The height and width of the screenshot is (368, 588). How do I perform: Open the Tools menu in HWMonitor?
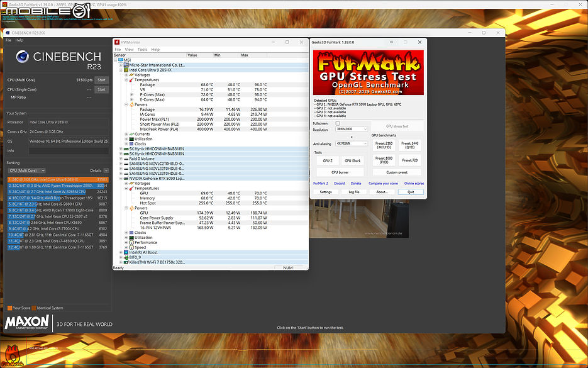pos(142,50)
